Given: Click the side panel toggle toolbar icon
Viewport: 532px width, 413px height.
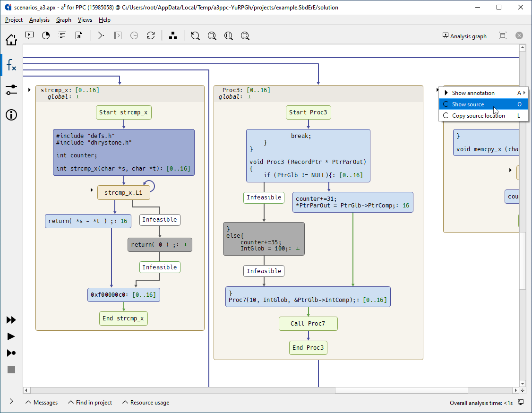Looking at the screenshot, I should coord(117,35).
